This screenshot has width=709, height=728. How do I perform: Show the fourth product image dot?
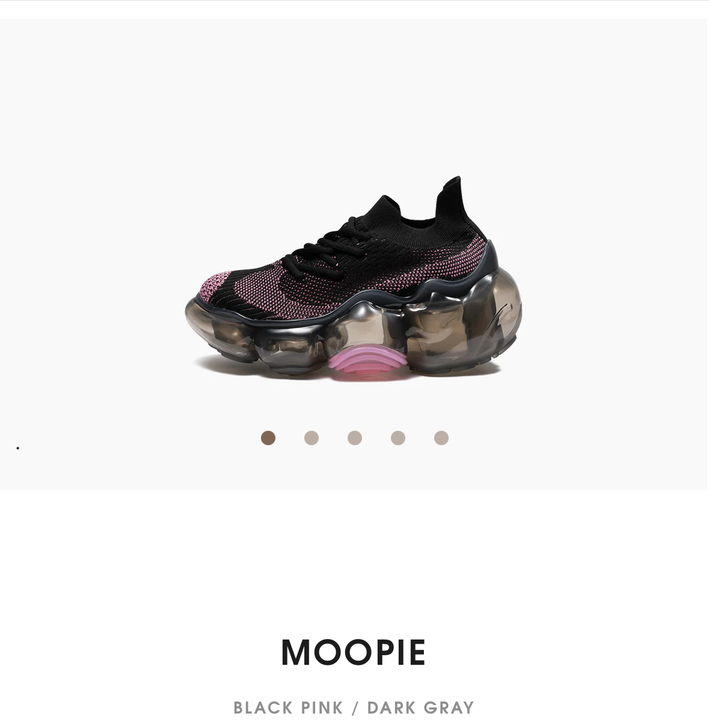point(398,438)
